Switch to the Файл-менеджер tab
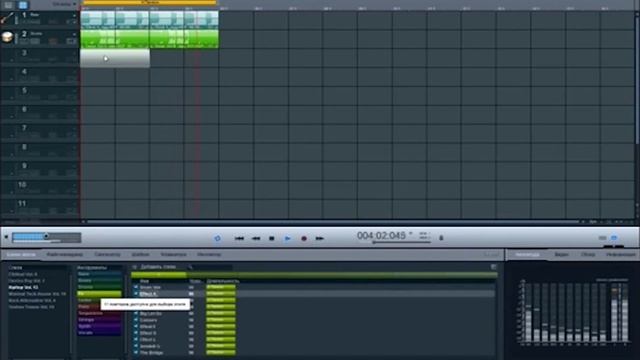Viewport: 640px width, 360px height. 64,254
